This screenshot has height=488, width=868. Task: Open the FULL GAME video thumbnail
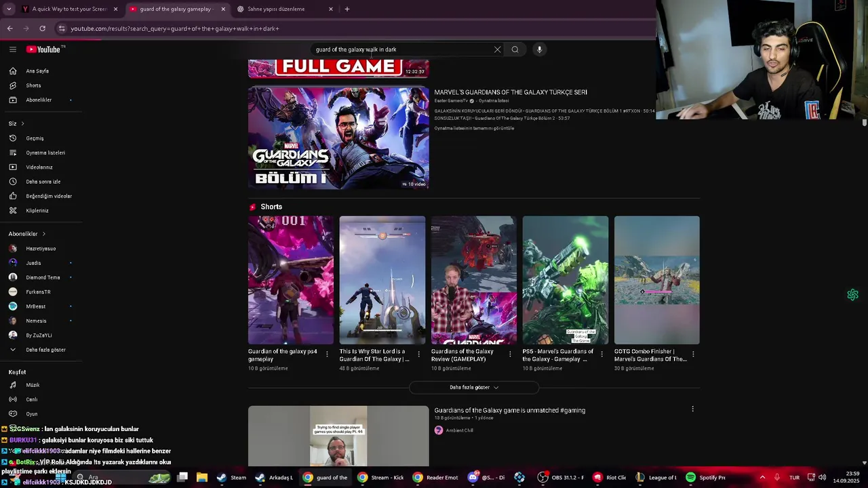click(338, 68)
